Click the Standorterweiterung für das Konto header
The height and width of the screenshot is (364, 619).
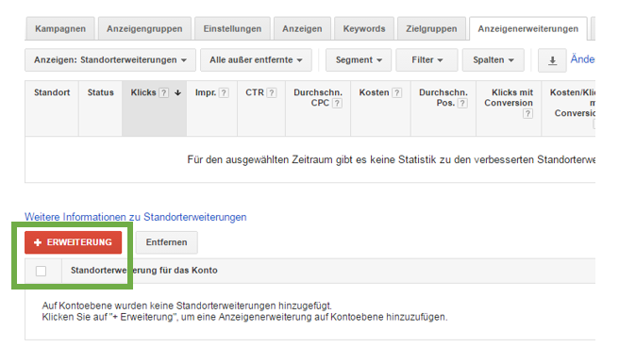144,270
